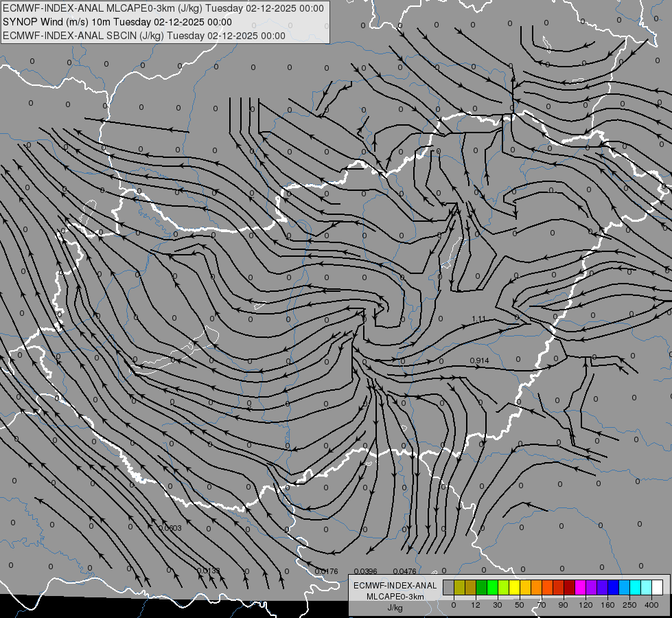Click the MLCAPE0-3km title line in the header
Screen dimensions: 672x618
(163, 8)
